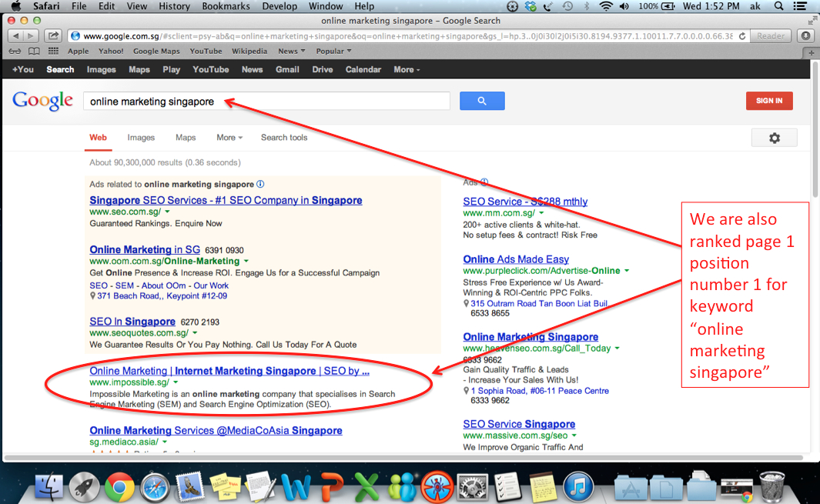The image size is (820, 504).
Task: Open the 'Our Work' sitelink
Action: point(211,285)
